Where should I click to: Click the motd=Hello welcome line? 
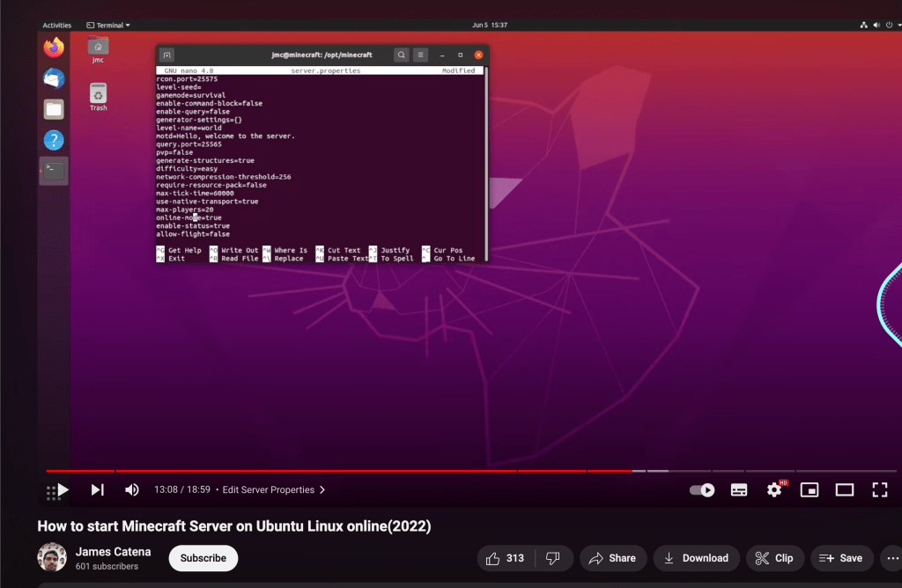pyautogui.click(x=225, y=136)
